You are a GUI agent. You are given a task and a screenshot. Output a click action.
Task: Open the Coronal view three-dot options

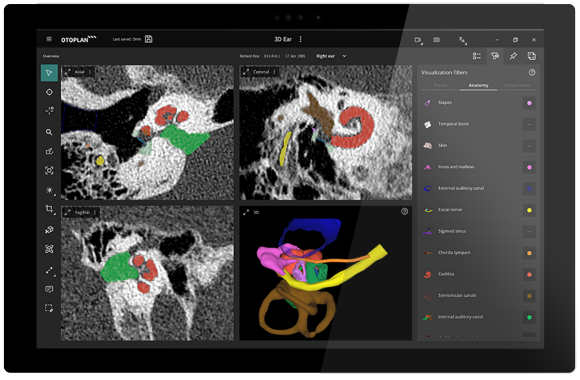[274, 72]
